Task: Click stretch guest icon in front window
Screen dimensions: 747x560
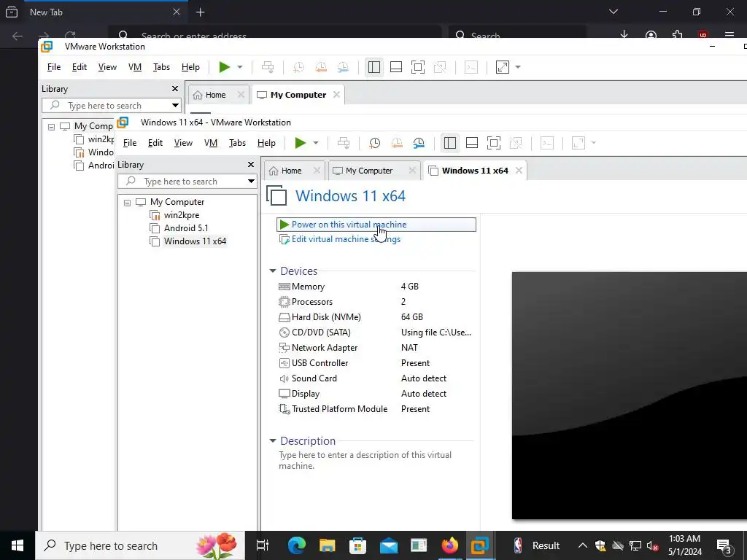Action: click(578, 143)
